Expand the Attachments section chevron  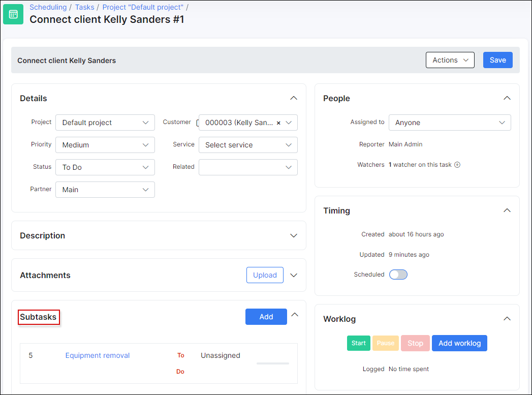tap(293, 275)
